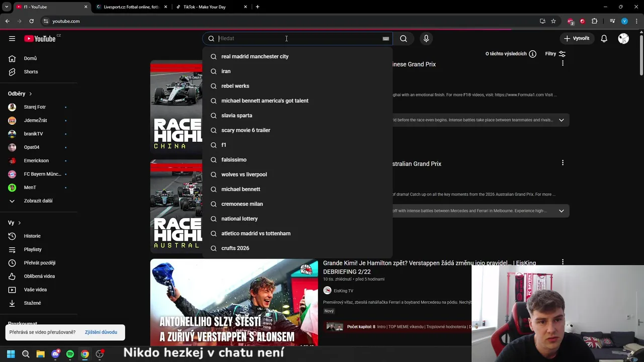Open the Race Highlights China thumbnail
Image resolution: width=644 pixels, height=362 pixels.
176,107
